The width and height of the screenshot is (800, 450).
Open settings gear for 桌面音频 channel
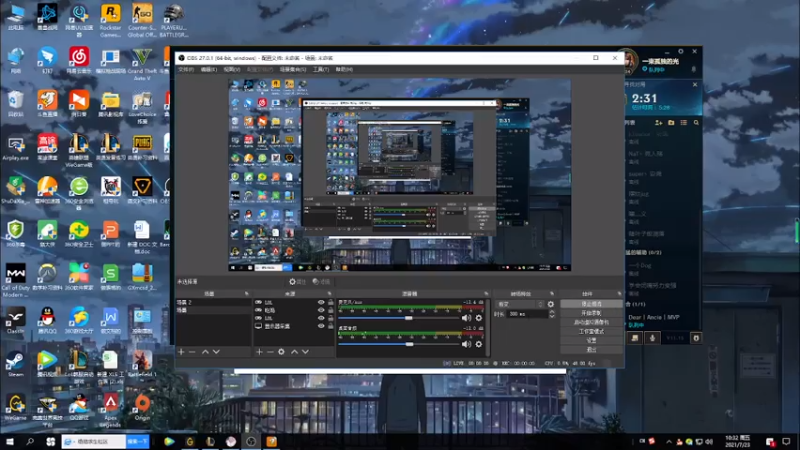point(479,344)
